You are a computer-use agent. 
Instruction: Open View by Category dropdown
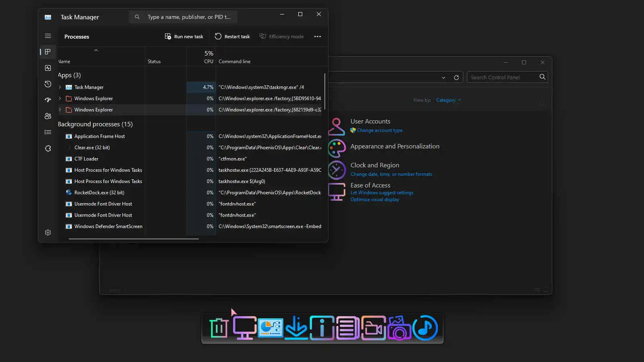tap(448, 100)
